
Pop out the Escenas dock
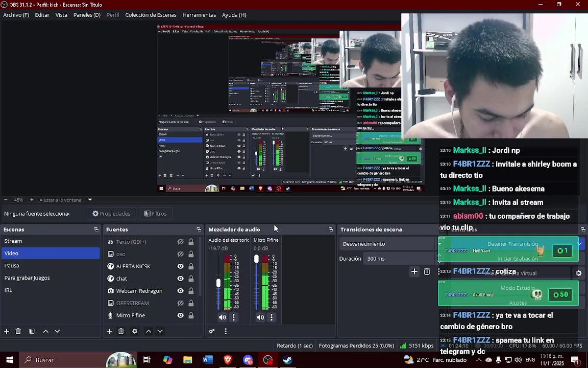tap(96, 229)
